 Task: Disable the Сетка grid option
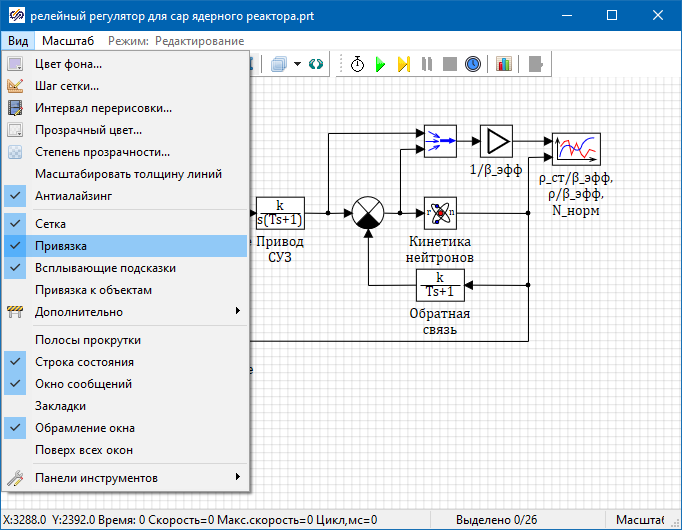click(50, 224)
